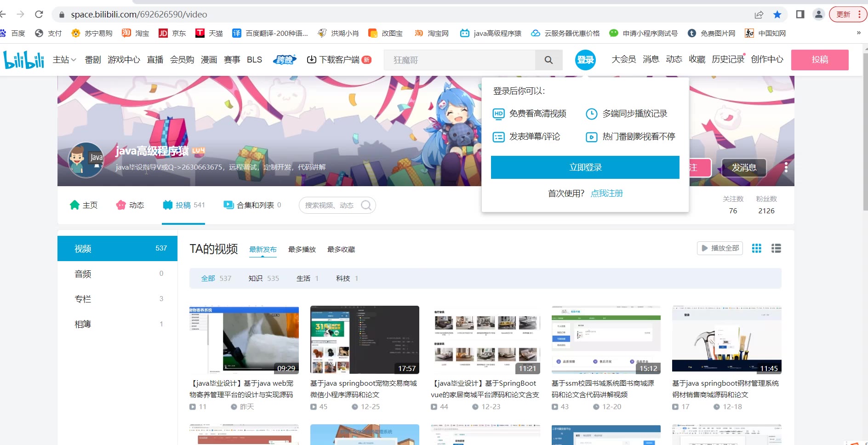Image resolution: width=868 pixels, height=445 pixels.
Task: Open the 百度翻译 bookmark
Action: (x=270, y=33)
